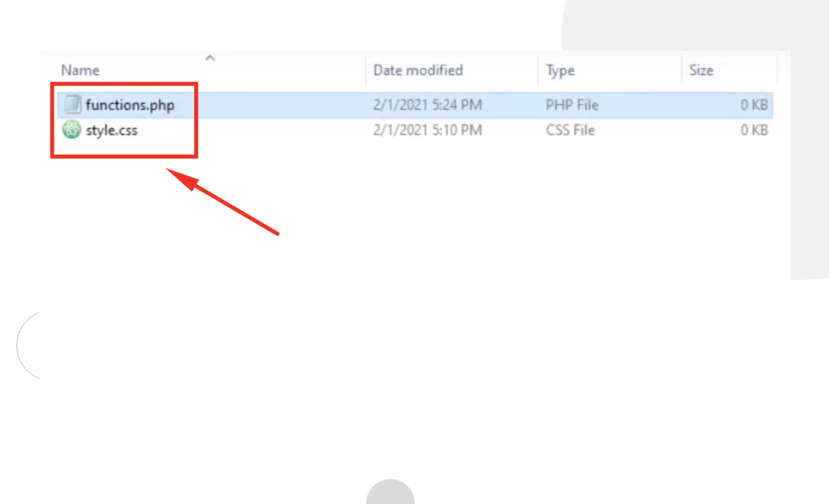Screen dimensions: 829x504
Task: Click the sort arrow above the Name column
Action: pyautogui.click(x=210, y=58)
